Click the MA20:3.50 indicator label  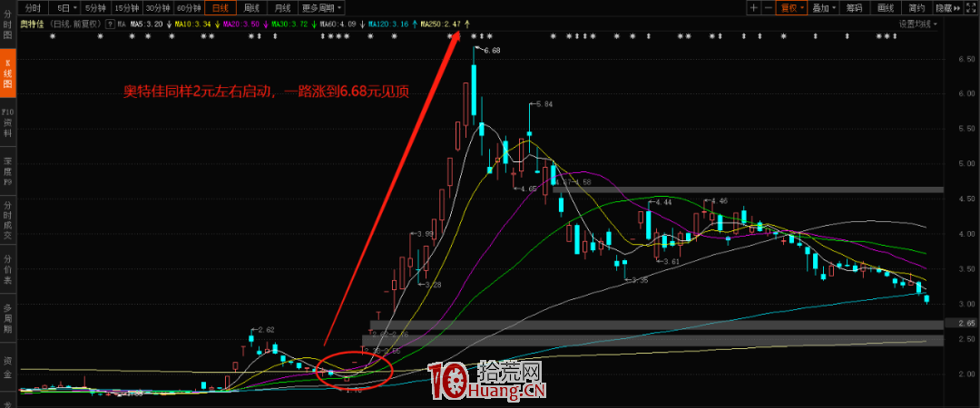coord(242,24)
